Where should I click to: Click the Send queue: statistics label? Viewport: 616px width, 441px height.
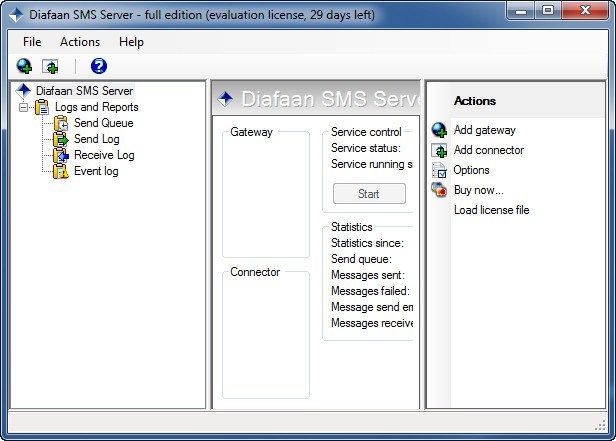point(361,259)
